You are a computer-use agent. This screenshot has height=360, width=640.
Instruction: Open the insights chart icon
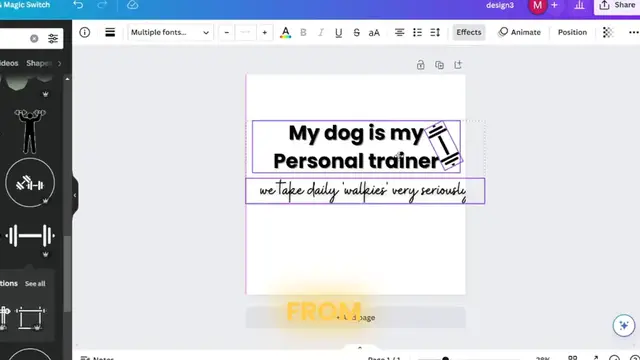(579, 5)
